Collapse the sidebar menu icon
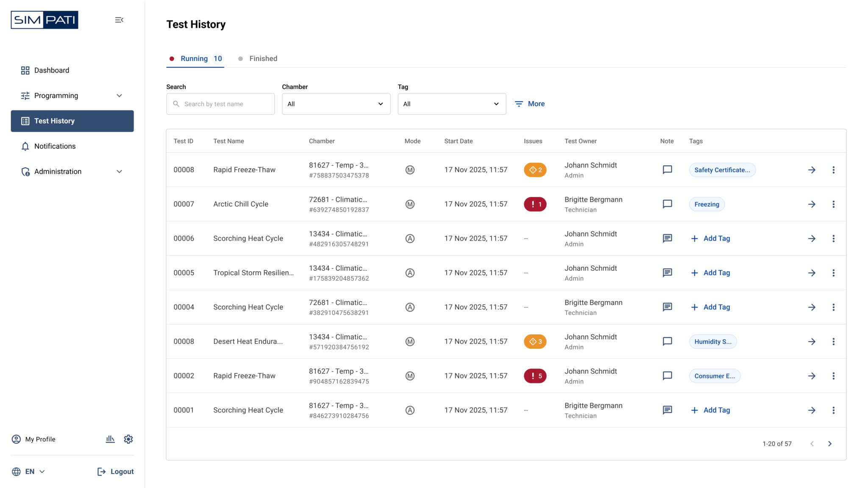The image size is (868, 488). coord(119,20)
